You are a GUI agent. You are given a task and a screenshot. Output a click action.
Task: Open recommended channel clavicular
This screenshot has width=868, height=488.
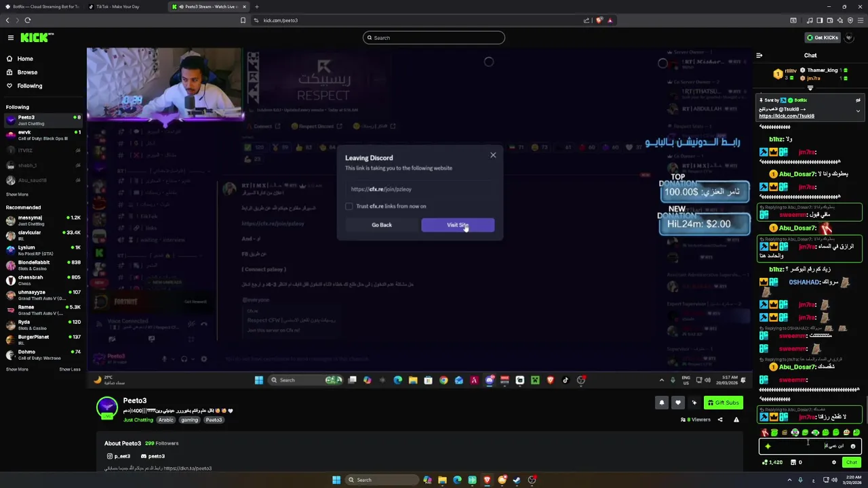(x=43, y=235)
